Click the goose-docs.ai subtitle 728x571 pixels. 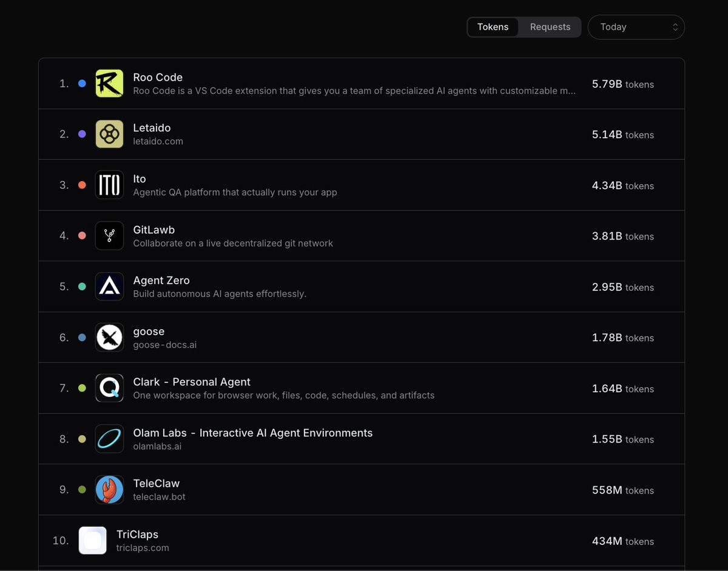pos(165,345)
